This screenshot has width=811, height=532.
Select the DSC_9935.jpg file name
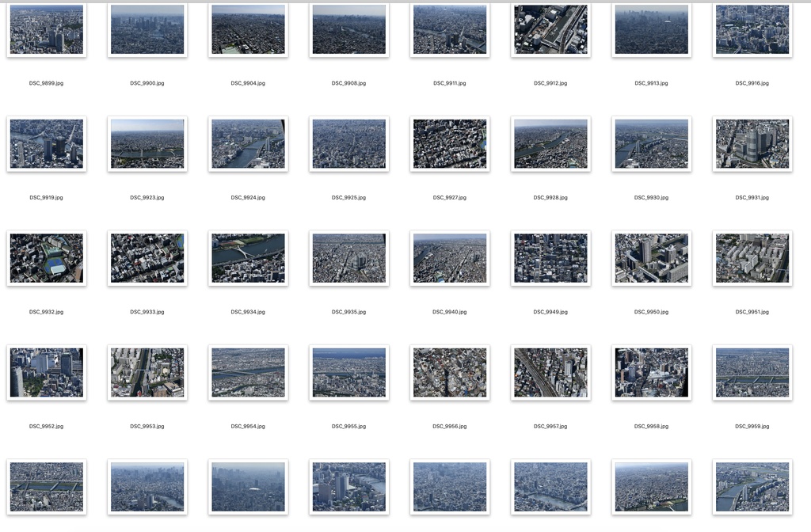click(x=349, y=312)
